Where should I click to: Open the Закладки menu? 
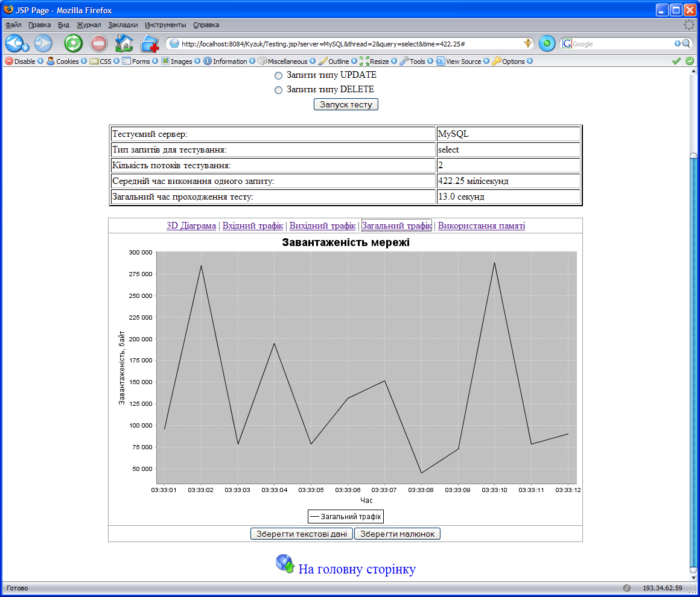point(123,25)
